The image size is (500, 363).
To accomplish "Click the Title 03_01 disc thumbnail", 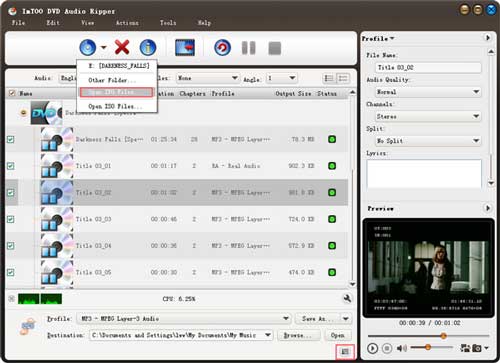I will (x=57, y=166).
